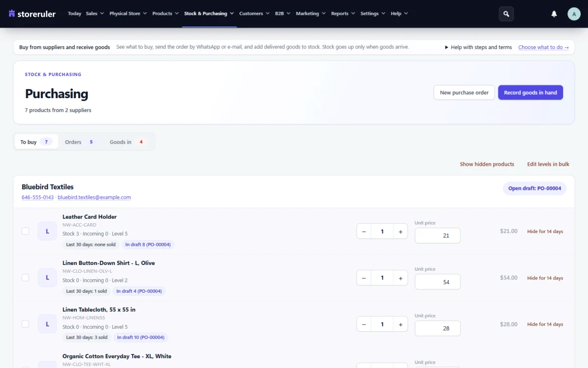Switch to the To buy tab
The image size is (588, 368).
click(x=36, y=142)
